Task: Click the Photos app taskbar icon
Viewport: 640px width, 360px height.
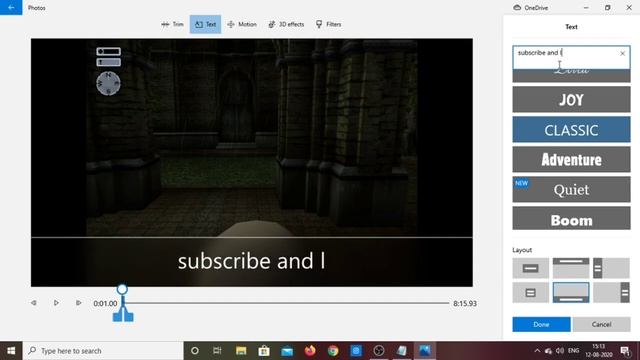Action: (x=425, y=351)
